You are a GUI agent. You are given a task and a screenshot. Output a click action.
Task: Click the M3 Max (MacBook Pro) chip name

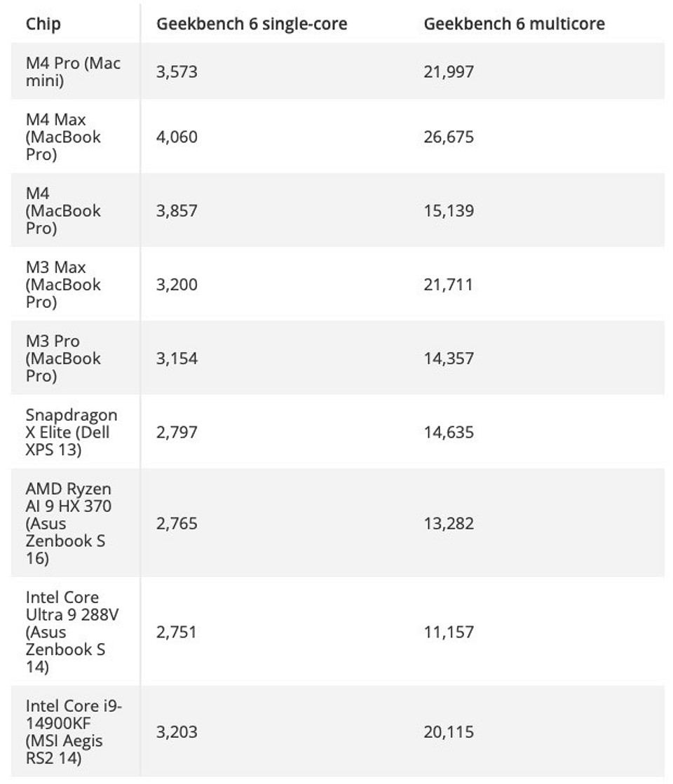click(x=63, y=285)
